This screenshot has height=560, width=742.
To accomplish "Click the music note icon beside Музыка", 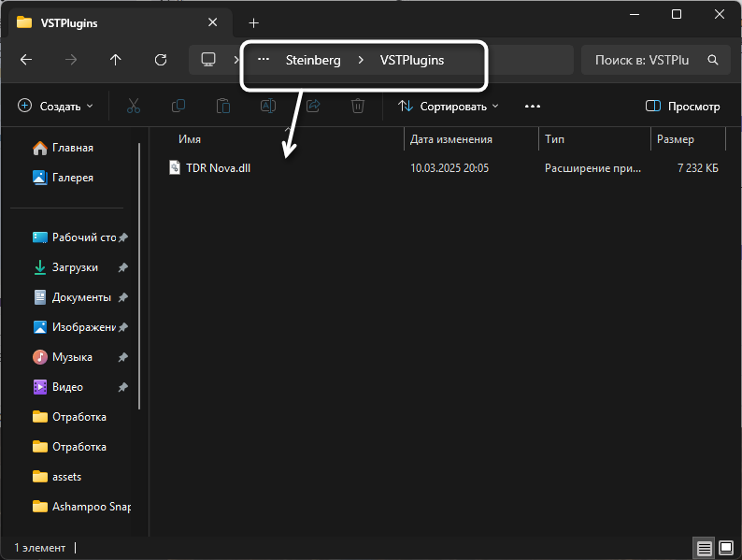I will (x=40, y=357).
